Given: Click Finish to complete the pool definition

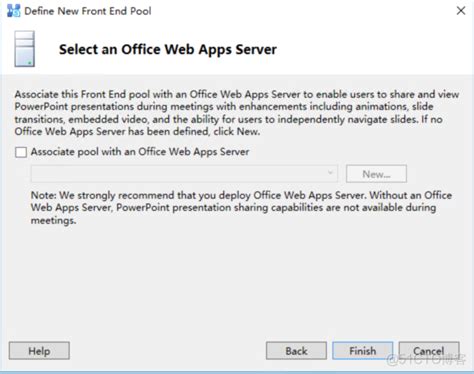Looking at the screenshot, I should tap(362, 351).
